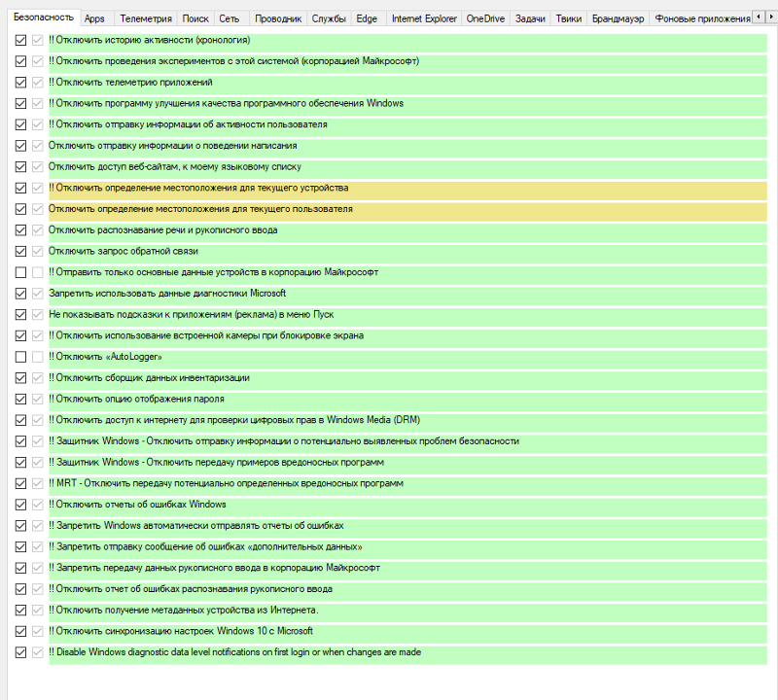Toggle lock screen camera usage checkbox
The image size is (778, 700).
[20, 335]
